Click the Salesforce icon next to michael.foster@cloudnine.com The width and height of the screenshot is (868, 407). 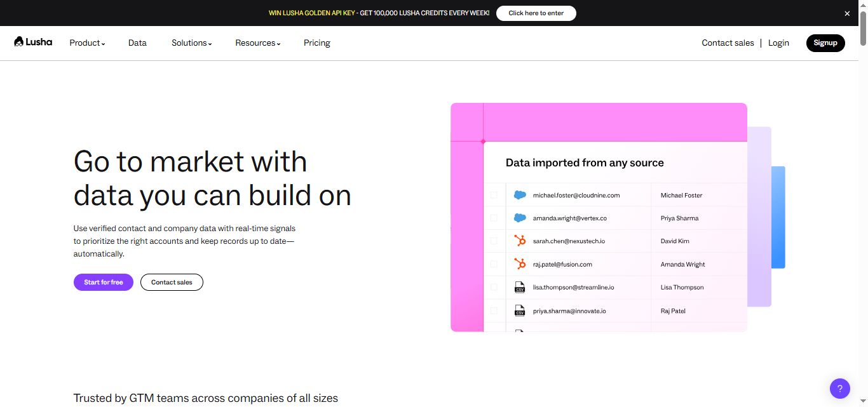pyautogui.click(x=520, y=195)
